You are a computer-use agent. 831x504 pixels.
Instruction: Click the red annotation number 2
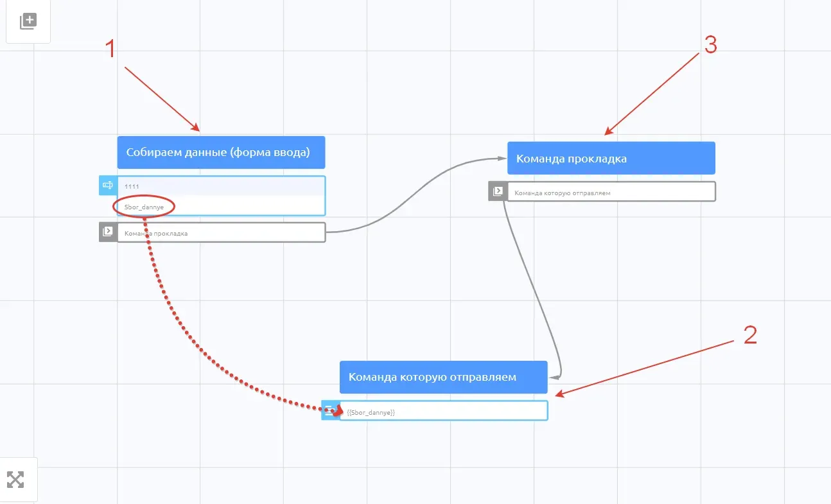point(750,335)
